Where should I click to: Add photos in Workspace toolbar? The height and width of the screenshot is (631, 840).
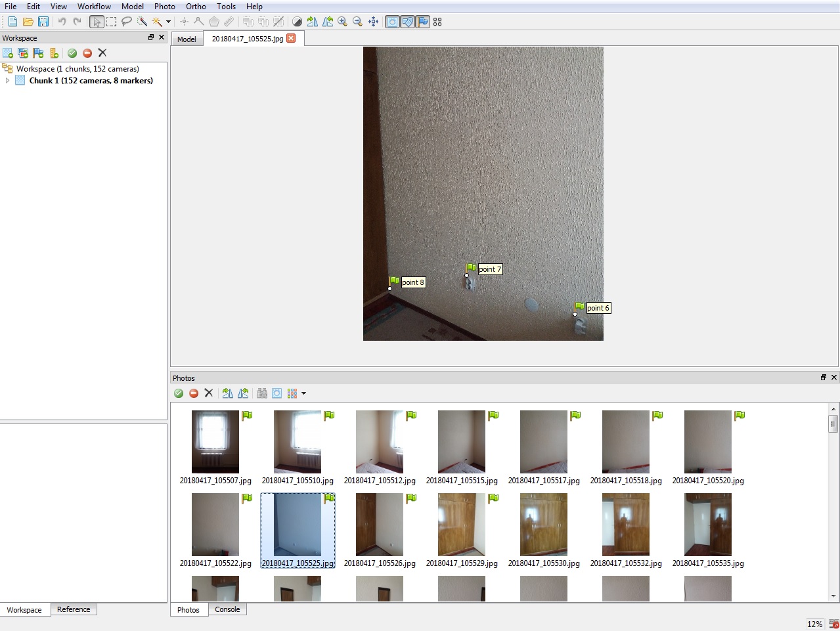tap(23, 53)
